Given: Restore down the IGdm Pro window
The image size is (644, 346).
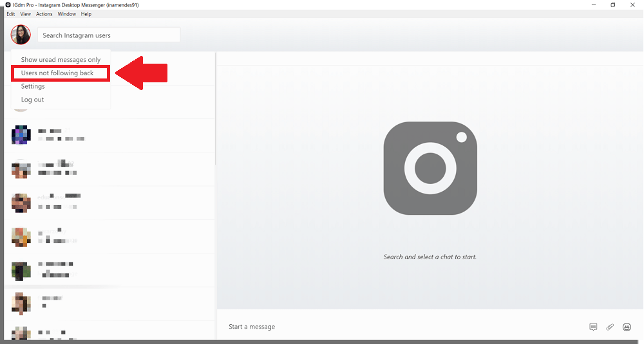Looking at the screenshot, I should (x=613, y=5).
